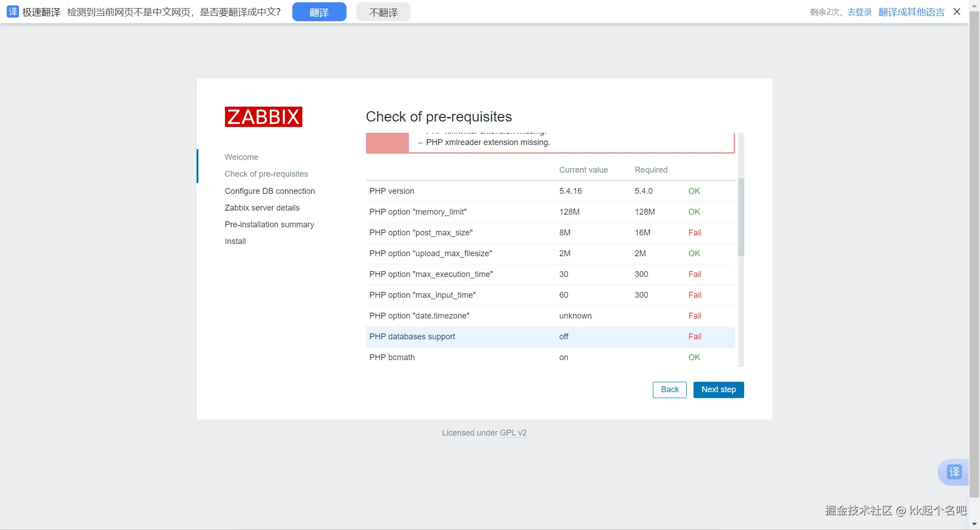The image size is (980, 530).
Task: Click the Back button
Action: 670,389
